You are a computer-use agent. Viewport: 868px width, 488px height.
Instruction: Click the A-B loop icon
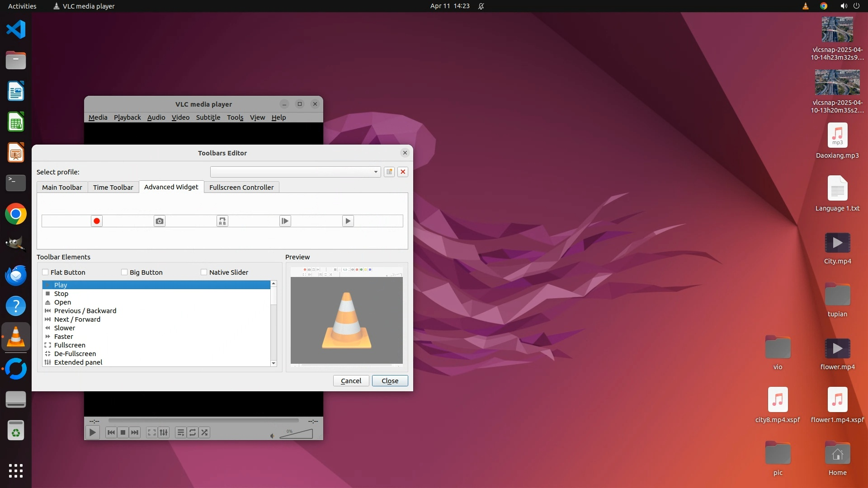(222, 221)
